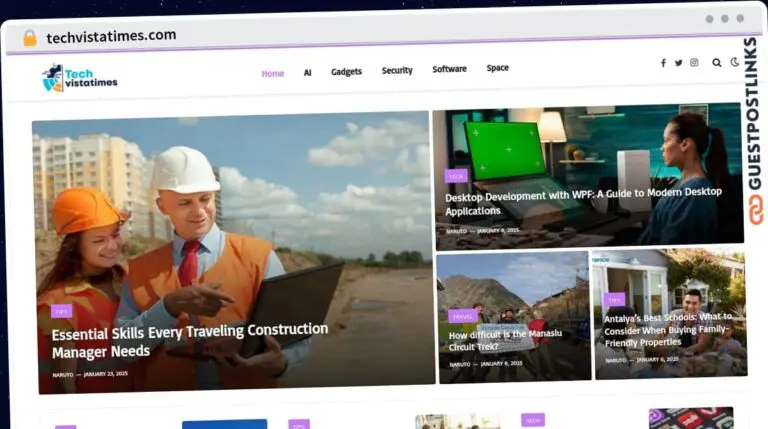Open Desktop Development with WPF article
The image size is (768, 429).
pyautogui.click(x=583, y=201)
